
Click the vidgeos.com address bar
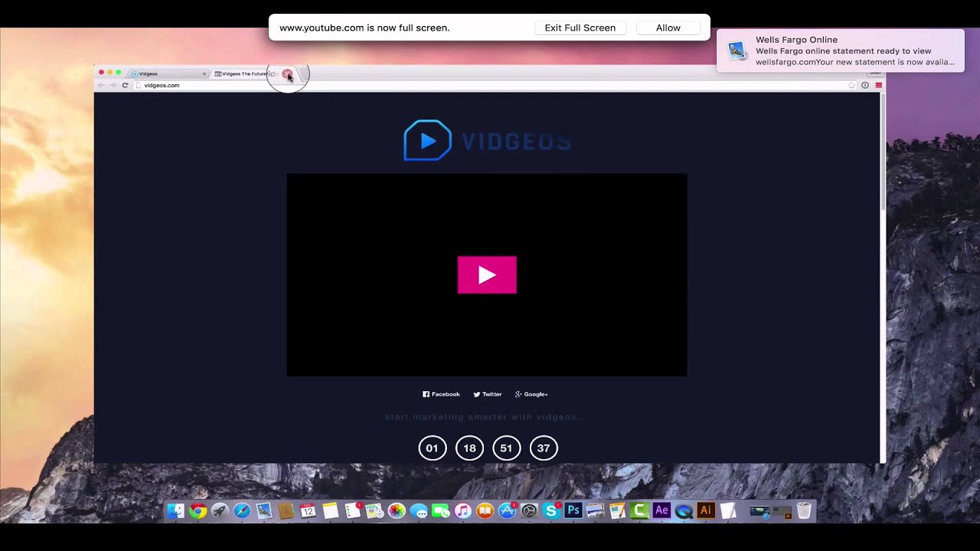tap(494, 85)
